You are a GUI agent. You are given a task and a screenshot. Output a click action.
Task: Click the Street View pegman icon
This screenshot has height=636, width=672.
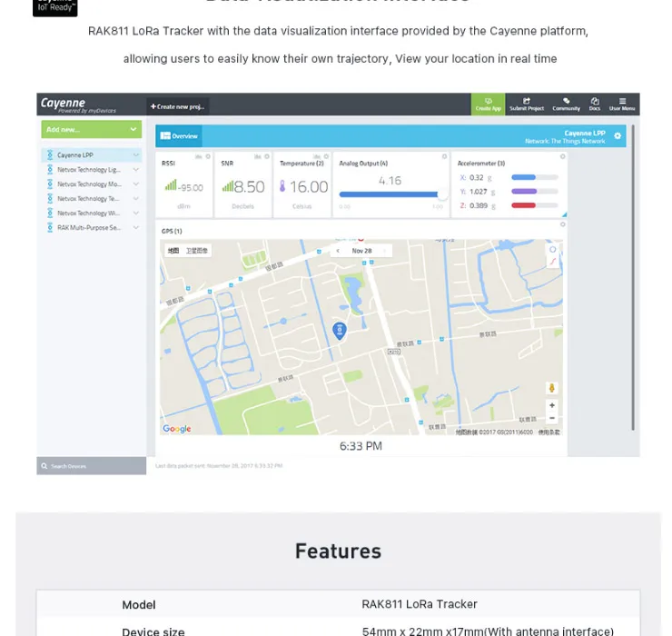551,388
